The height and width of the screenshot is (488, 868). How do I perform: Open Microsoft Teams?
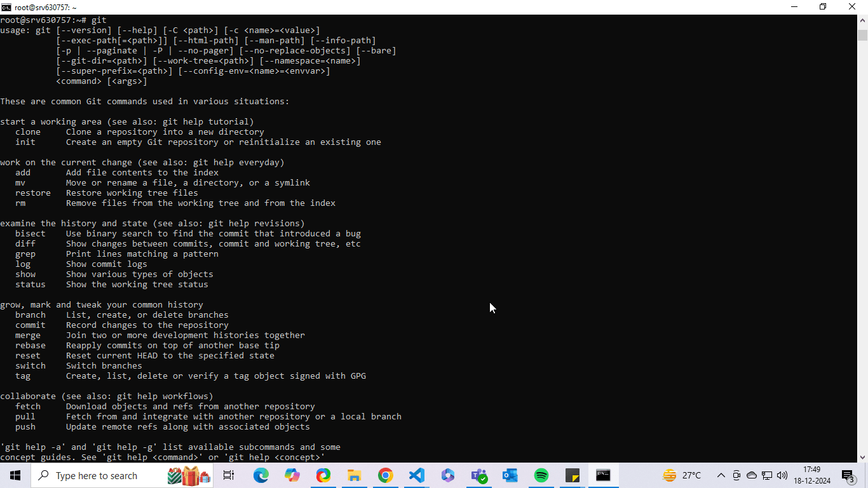(x=479, y=475)
